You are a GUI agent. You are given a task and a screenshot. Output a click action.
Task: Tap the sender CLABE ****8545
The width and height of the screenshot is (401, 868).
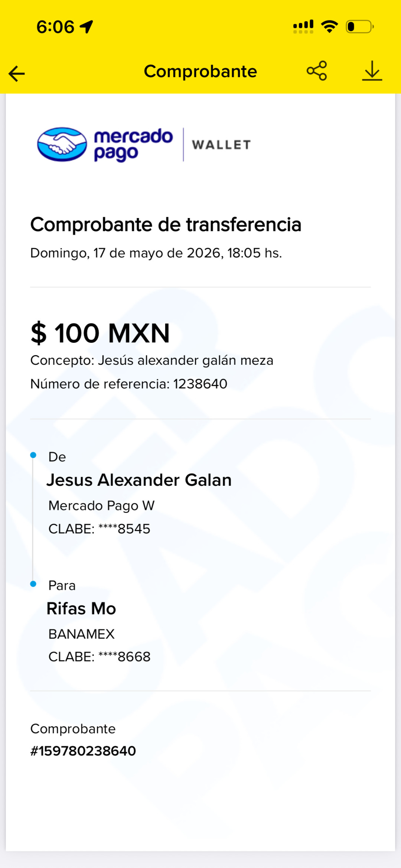click(x=100, y=529)
